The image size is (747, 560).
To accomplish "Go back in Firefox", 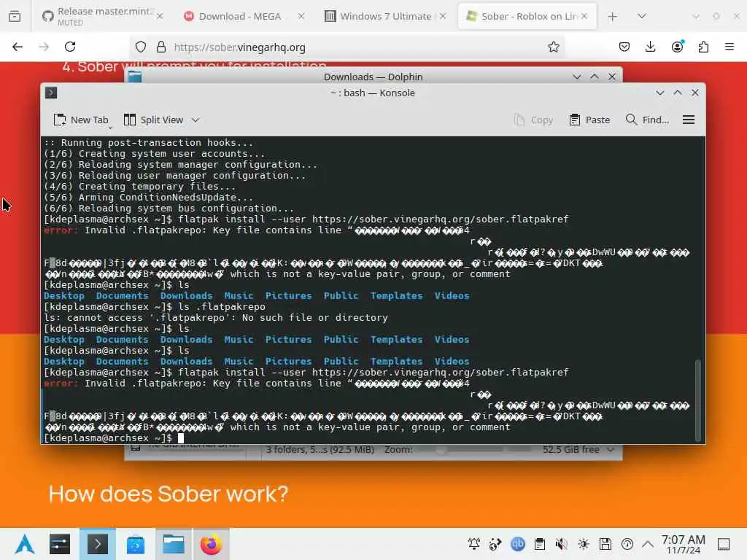I will [x=18, y=47].
